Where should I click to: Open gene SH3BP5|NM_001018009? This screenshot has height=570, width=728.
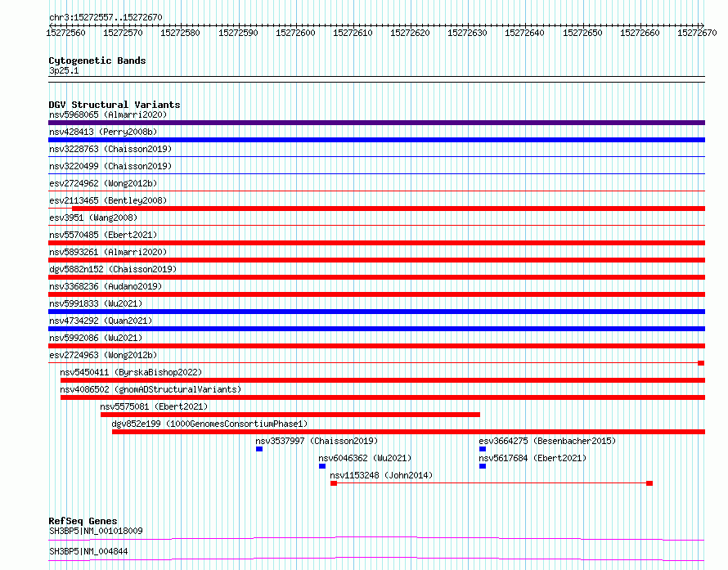tap(96, 531)
